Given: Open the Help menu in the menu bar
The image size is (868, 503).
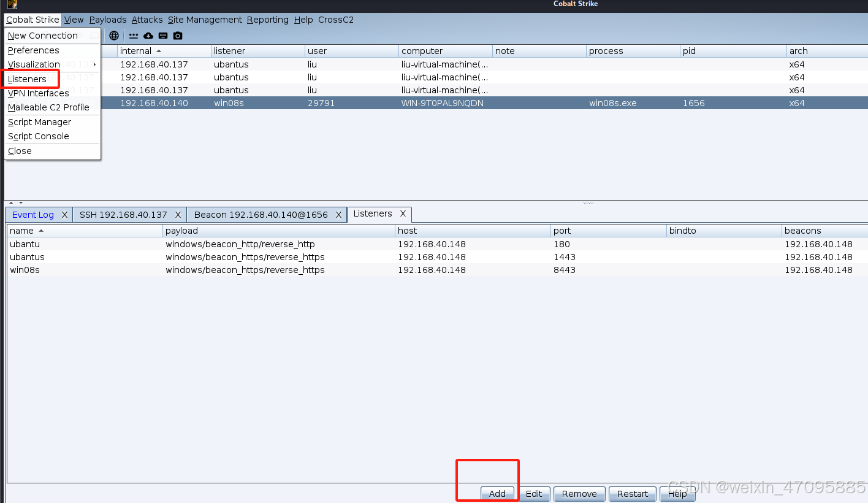Looking at the screenshot, I should [x=303, y=20].
